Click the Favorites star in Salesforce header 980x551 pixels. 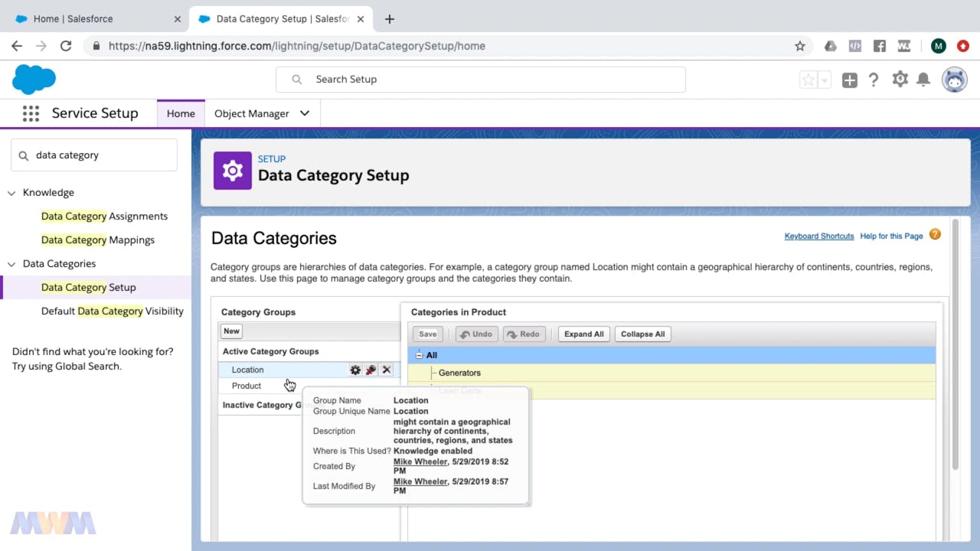tap(808, 80)
